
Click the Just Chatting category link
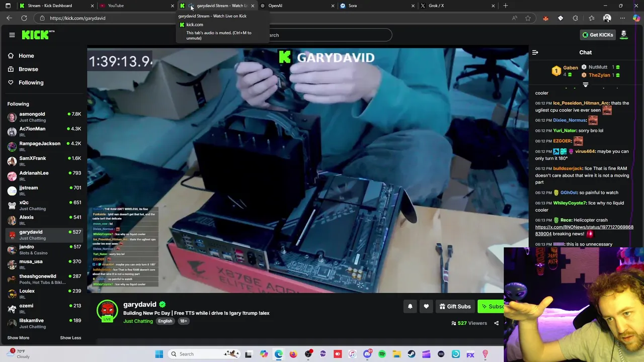(x=138, y=321)
